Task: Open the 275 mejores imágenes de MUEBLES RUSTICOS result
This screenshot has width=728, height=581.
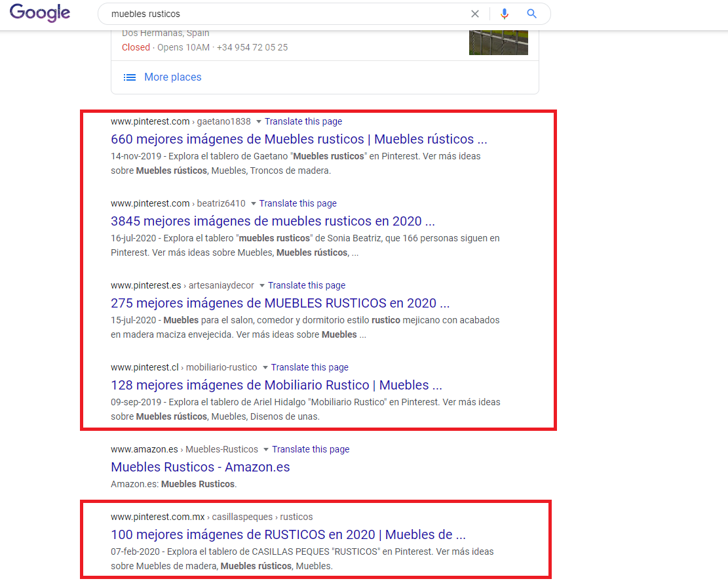Action: click(280, 303)
